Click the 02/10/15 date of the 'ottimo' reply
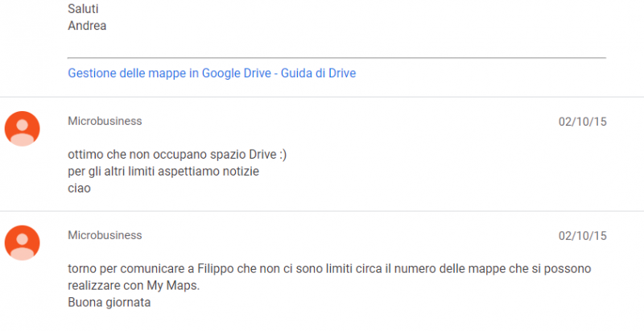The image size is (644, 331). click(x=582, y=122)
